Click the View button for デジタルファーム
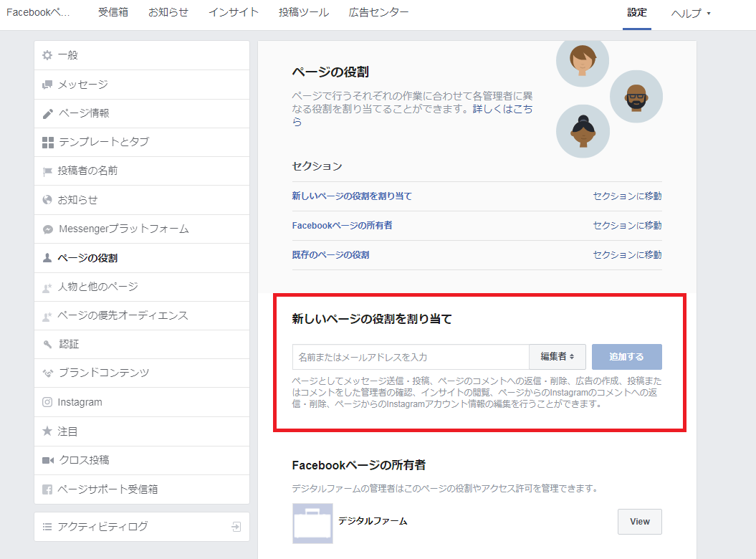This screenshot has height=559, width=756. point(640,522)
